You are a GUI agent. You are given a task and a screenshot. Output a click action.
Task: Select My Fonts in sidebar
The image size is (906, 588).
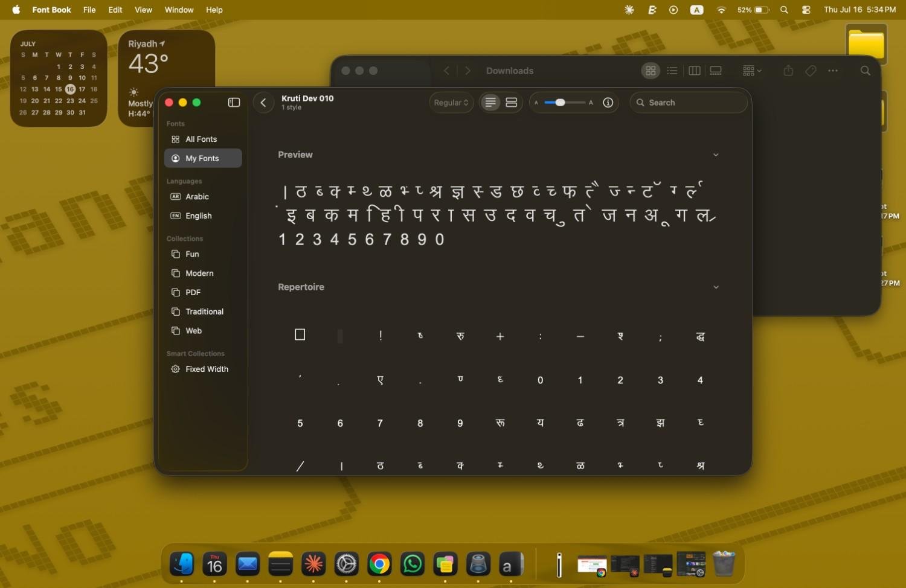click(x=203, y=158)
